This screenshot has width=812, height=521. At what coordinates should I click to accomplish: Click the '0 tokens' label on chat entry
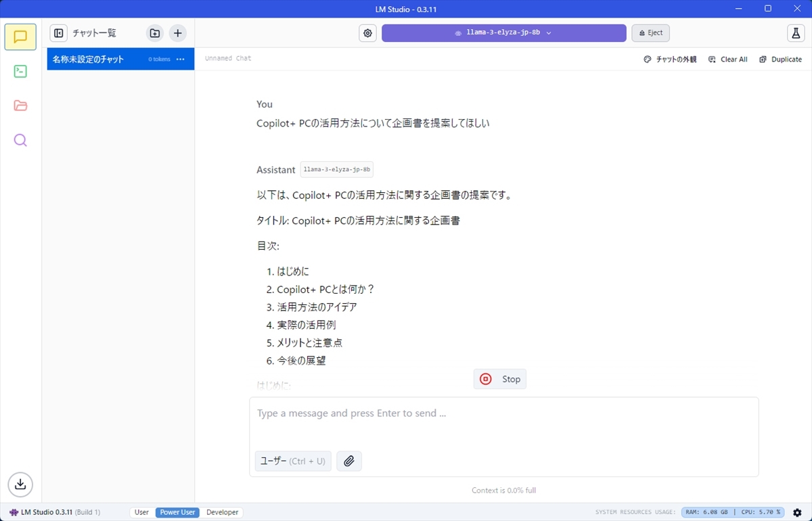coord(160,60)
